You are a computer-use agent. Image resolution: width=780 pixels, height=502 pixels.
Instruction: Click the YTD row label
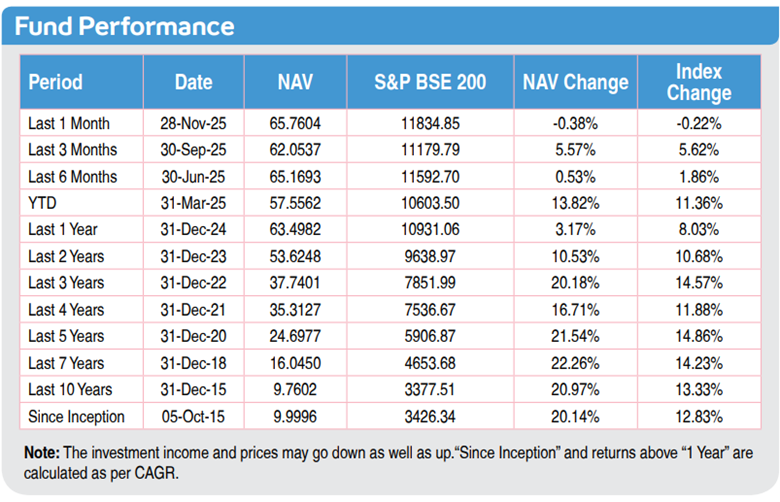pyautogui.click(x=42, y=203)
